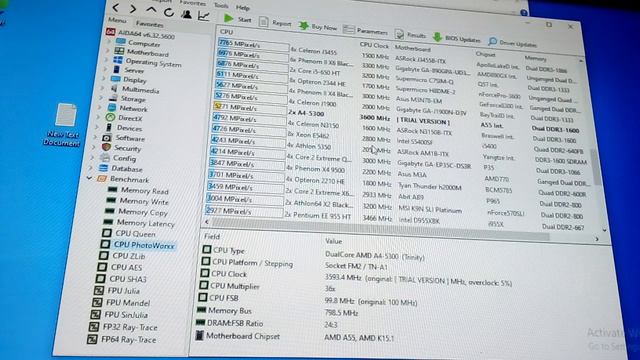Click the Forward navigation arrow
The image size is (640, 360).
pyautogui.click(x=133, y=8)
